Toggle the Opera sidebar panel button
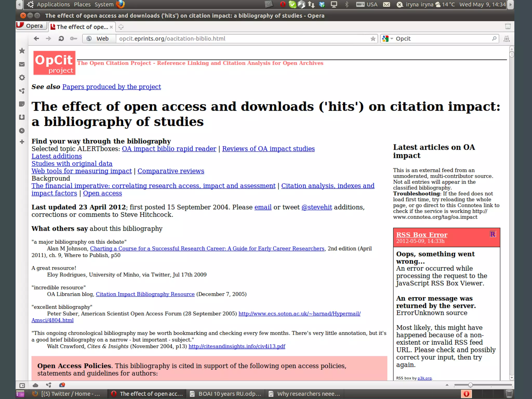Screen dimensions: 532x399 [22, 385]
